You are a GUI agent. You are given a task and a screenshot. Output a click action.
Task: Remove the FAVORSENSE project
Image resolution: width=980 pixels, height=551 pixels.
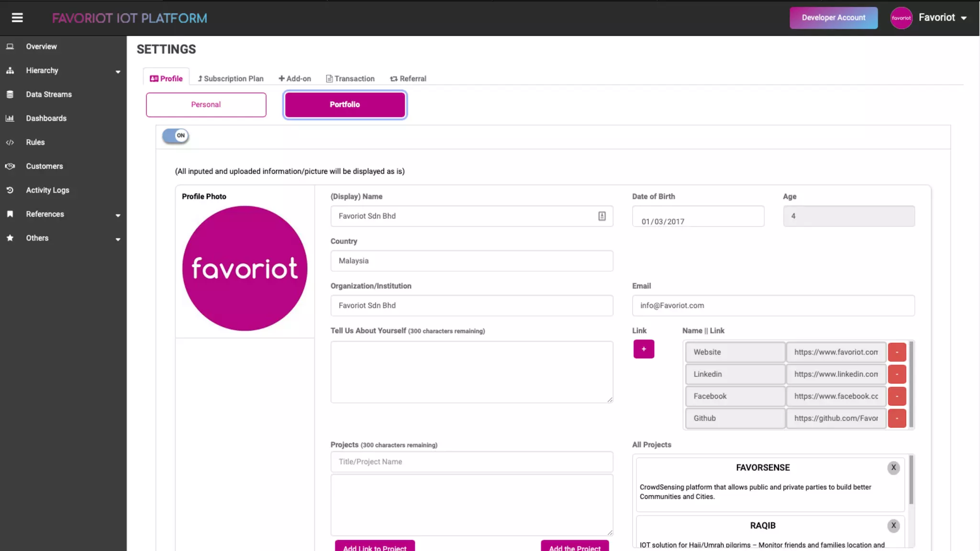[893, 468]
